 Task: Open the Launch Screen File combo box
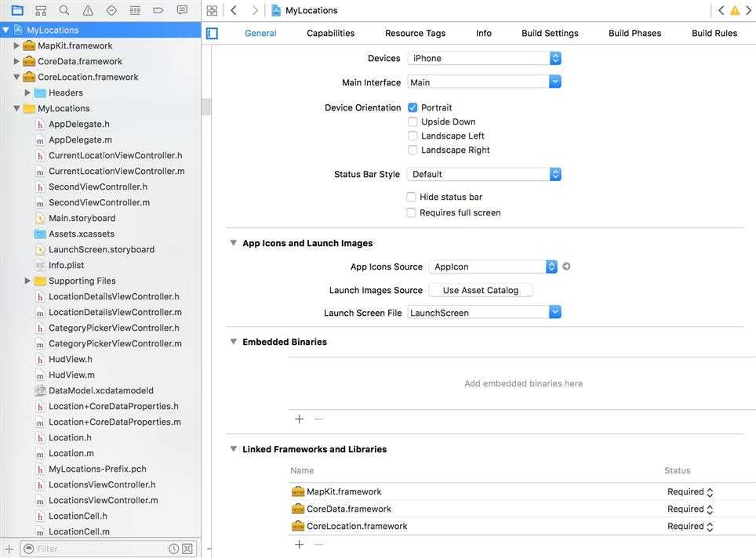pos(484,313)
